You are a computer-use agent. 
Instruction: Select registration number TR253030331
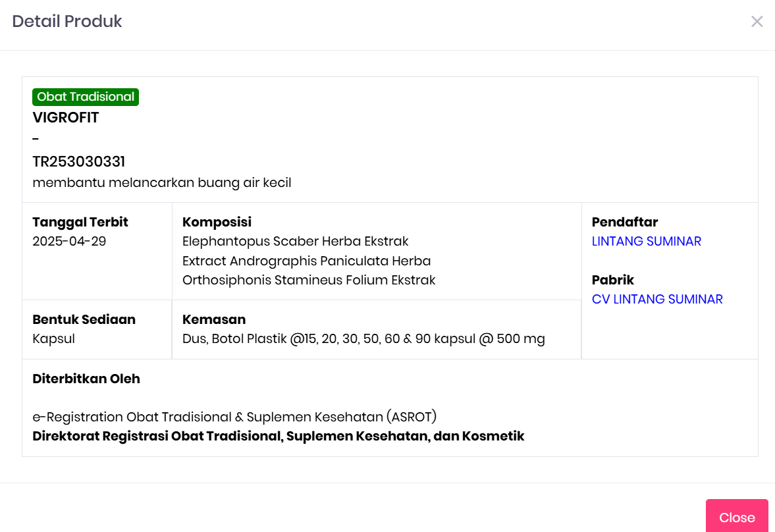tap(79, 162)
